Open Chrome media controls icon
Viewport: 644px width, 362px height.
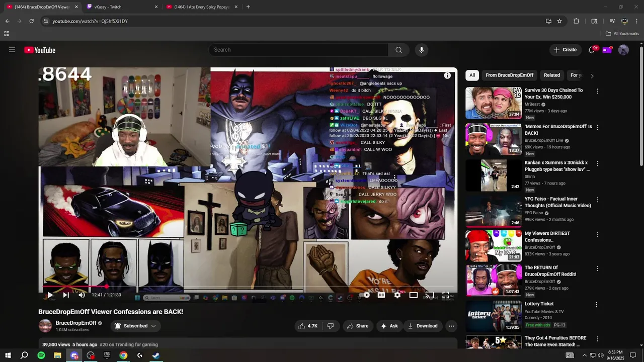pos(612,21)
